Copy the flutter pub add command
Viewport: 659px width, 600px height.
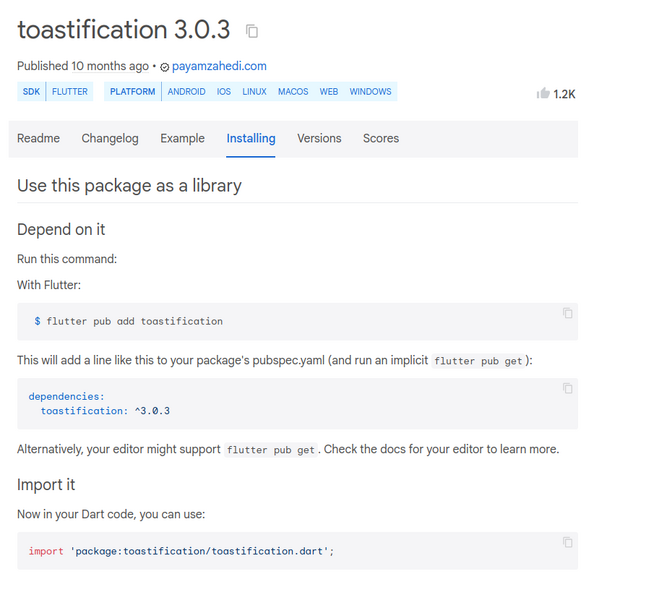pyautogui.click(x=567, y=313)
